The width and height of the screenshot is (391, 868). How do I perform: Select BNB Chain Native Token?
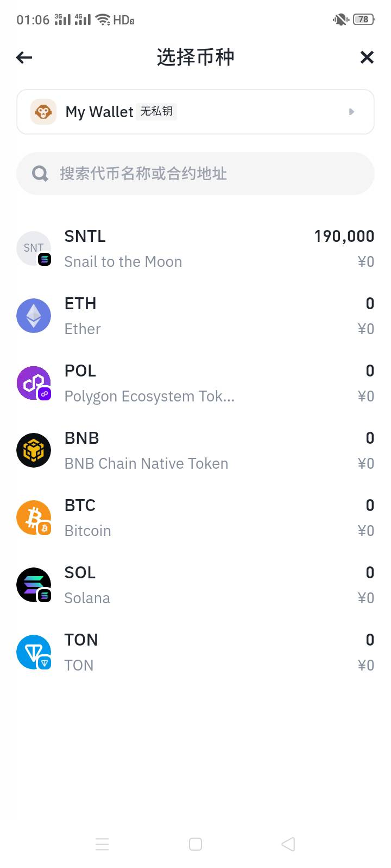click(x=195, y=450)
